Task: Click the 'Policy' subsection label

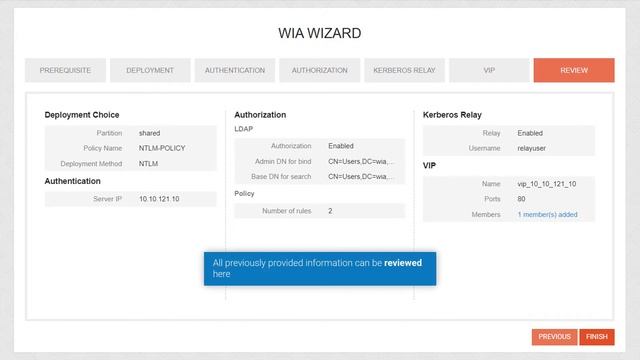Action: 244,193
